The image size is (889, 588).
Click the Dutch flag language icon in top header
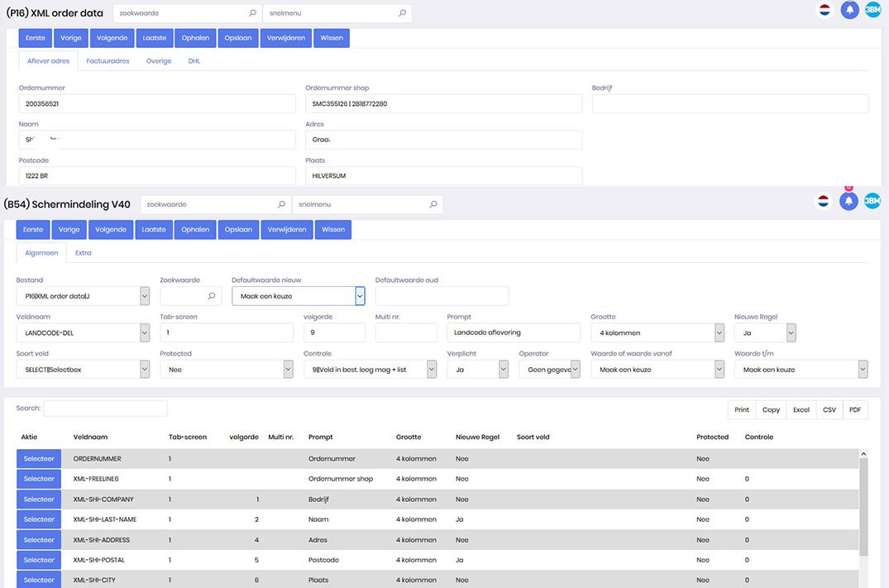pos(824,10)
